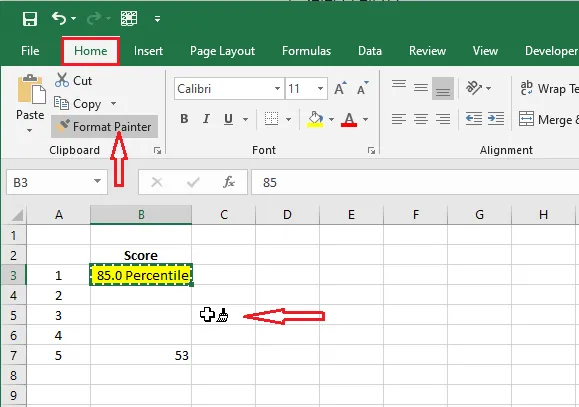Click the Save icon in quick access toolbar
The height and width of the screenshot is (407, 579).
pyautogui.click(x=30, y=18)
